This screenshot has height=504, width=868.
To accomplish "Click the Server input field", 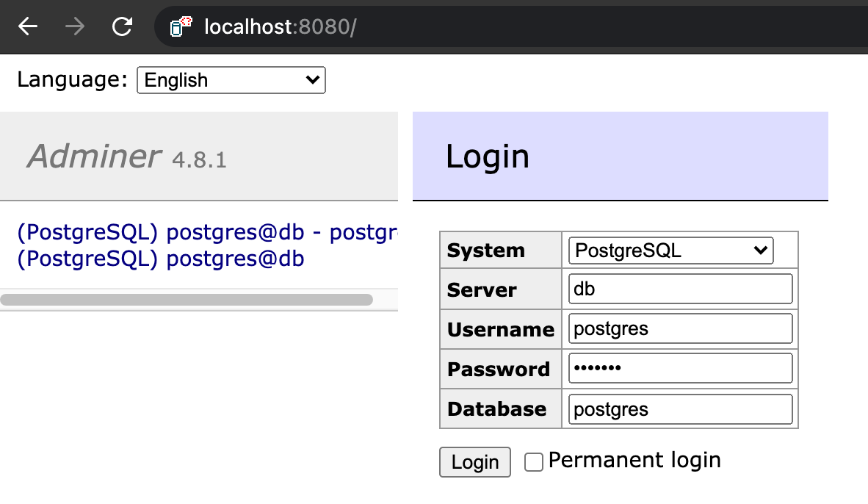I will click(680, 289).
